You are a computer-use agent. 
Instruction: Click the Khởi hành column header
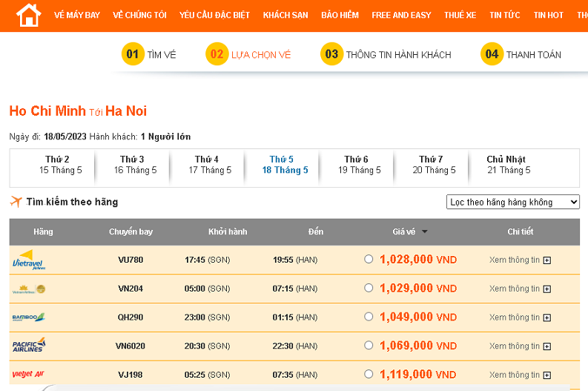tap(228, 231)
